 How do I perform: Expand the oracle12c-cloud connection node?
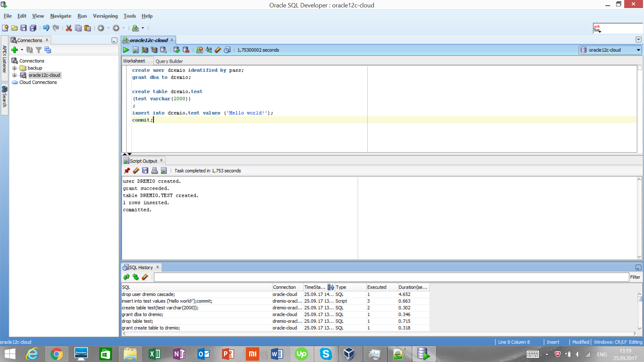click(14, 75)
